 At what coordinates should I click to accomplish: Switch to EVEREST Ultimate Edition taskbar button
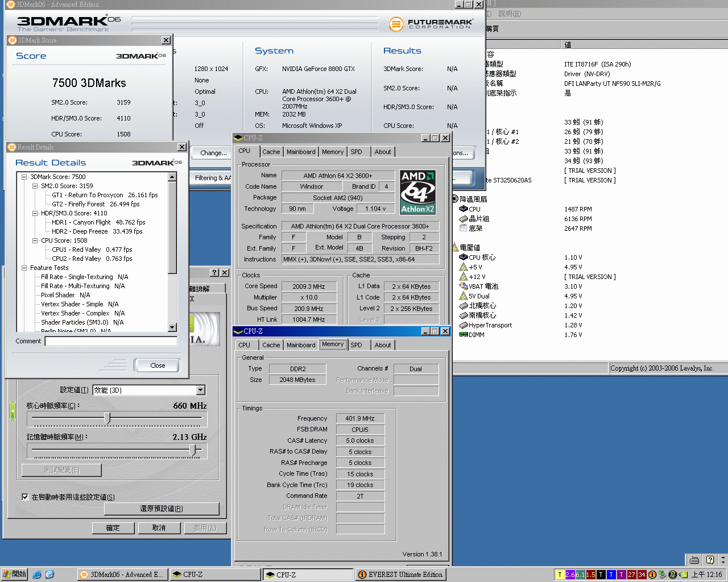pyautogui.click(x=400, y=575)
